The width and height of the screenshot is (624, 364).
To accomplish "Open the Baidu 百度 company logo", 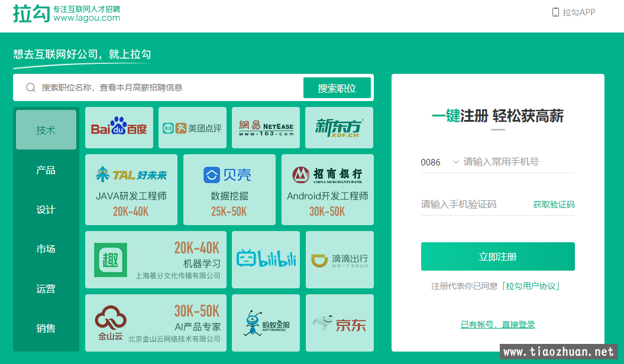I will pos(119,127).
